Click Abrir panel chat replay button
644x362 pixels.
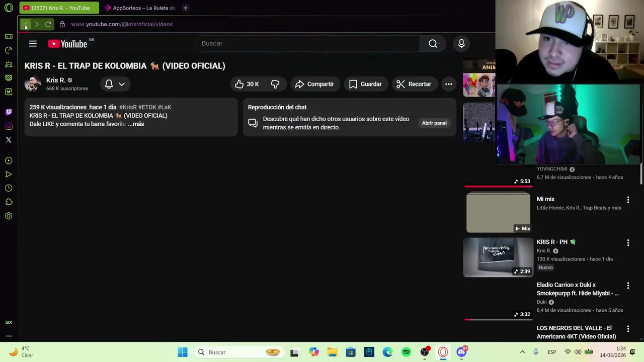(x=434, y=123)
